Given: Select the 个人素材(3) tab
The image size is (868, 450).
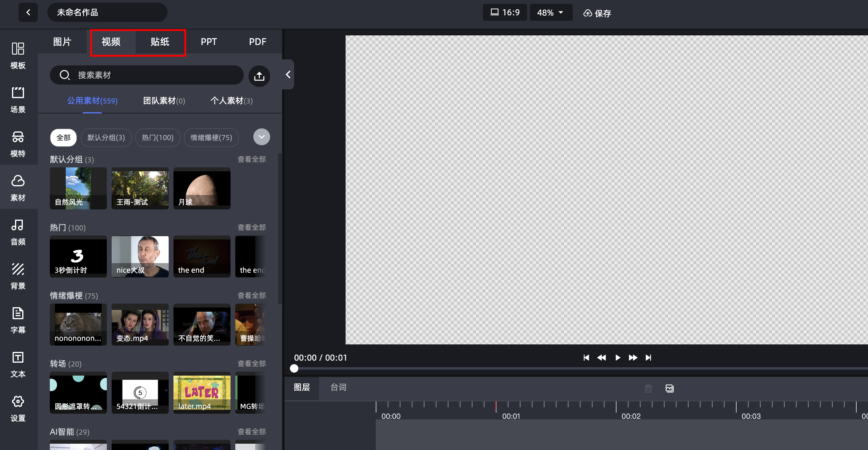Looking at the screenshot, I should 231,101.
